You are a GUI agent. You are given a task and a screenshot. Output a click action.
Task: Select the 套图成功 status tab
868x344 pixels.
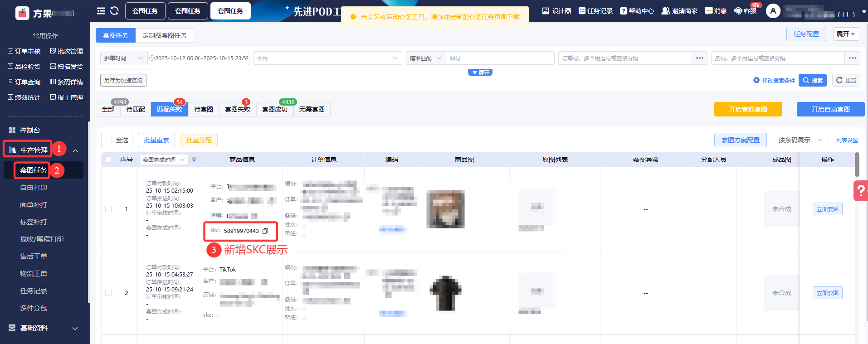pos(275,109)
